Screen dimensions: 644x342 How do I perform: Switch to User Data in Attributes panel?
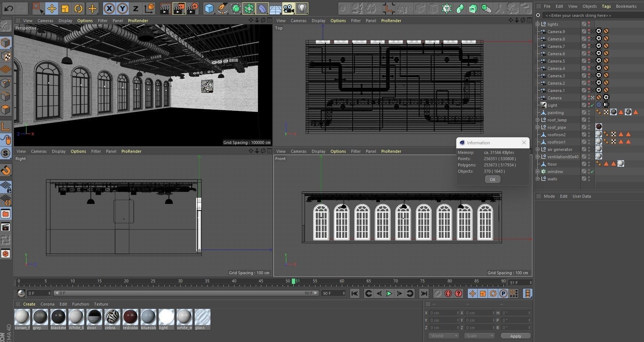click(x=581, y=196)
